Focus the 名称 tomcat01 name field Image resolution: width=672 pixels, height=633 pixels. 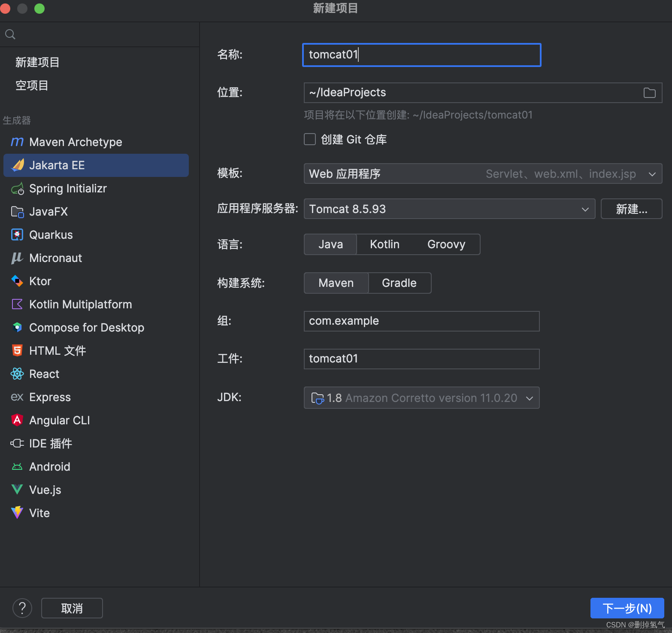pos(421,55)
